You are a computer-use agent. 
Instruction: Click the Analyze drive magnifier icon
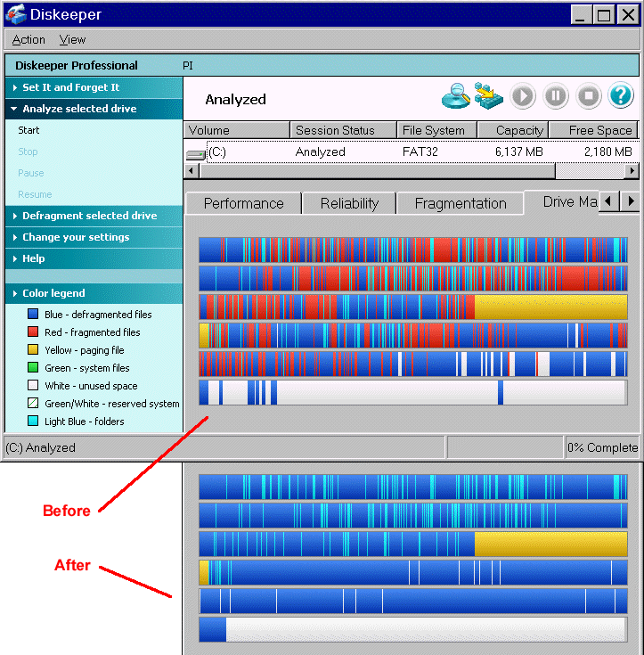(x=455, y=96)
